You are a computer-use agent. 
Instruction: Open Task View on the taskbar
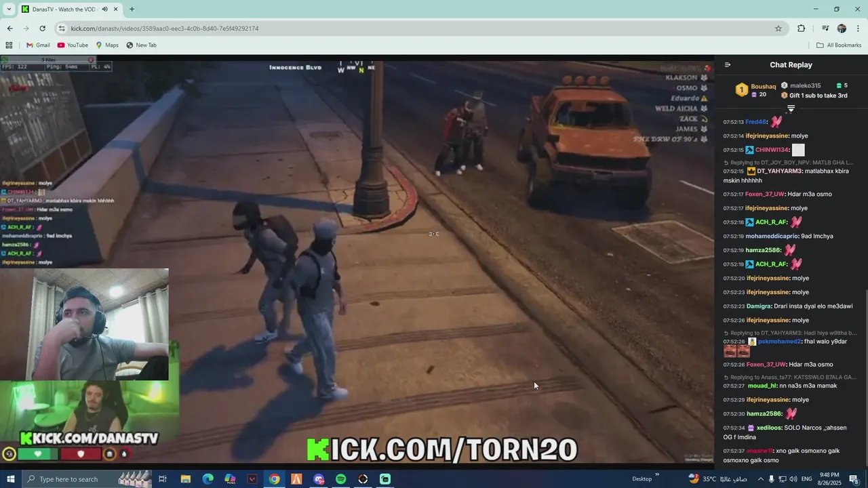[163, 479]
